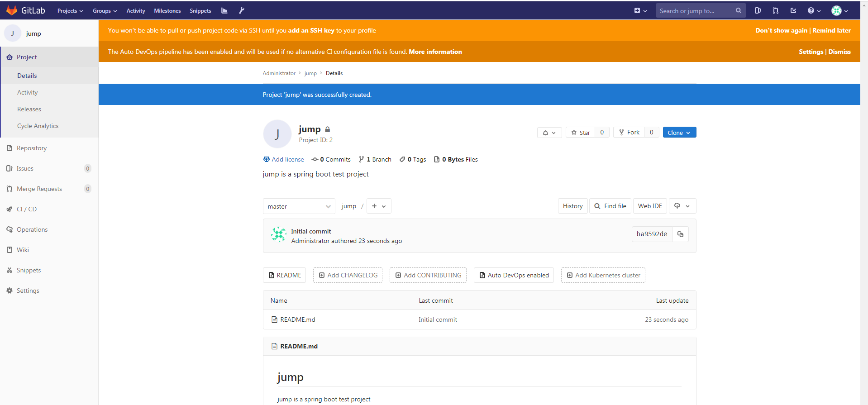Open README.md file in the table
The image size is (868, 405).
tap(298, 319)
